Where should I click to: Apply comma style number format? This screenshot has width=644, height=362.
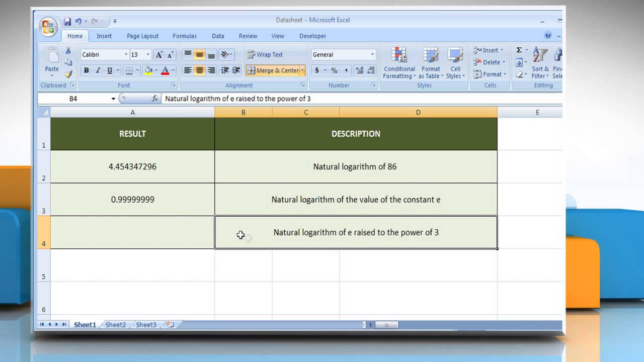(347, 70)
